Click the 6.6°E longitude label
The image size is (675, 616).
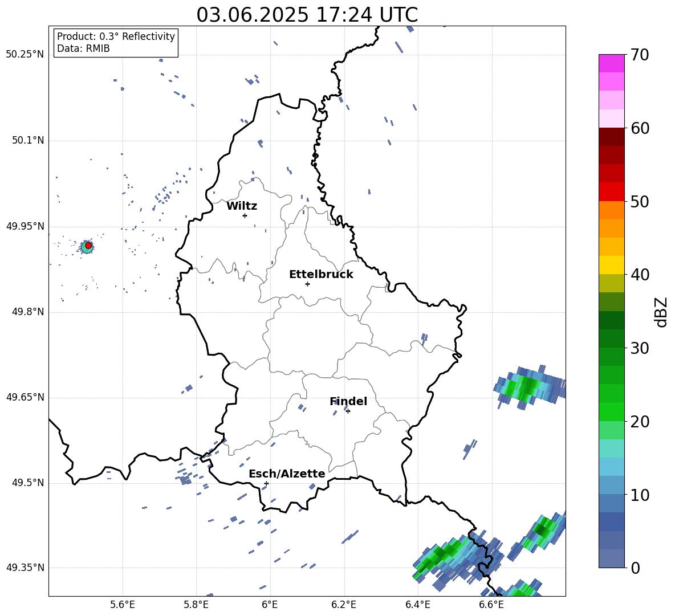491,605
